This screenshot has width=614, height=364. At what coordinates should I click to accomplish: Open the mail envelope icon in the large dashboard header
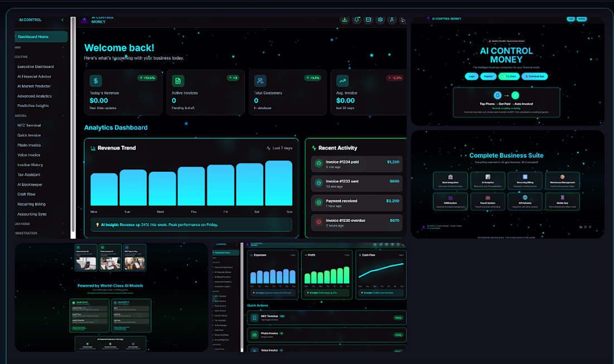click(x=368, y=20)
